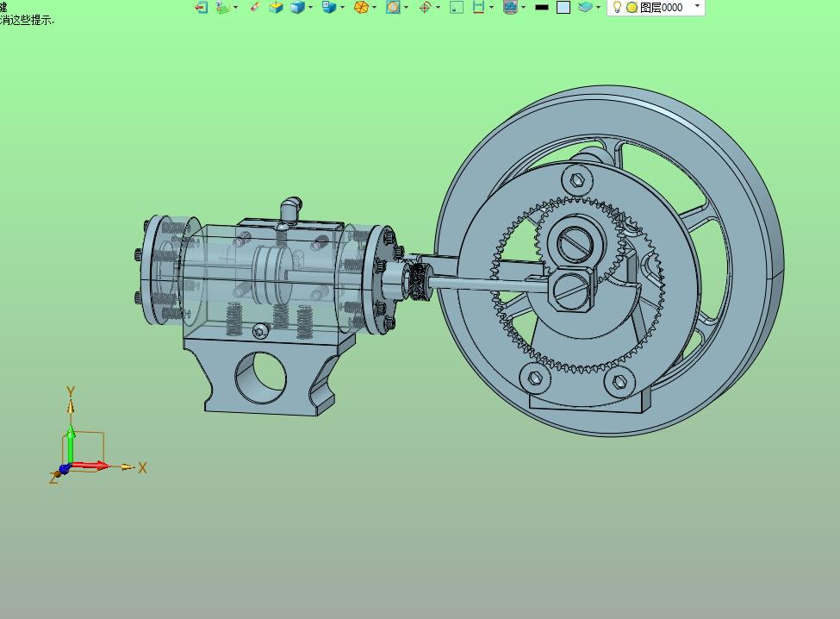The width and height of the screenshot is (840, 619).
Task: Click the orange polyhedron mesh icon
Action: pos(362,7)
